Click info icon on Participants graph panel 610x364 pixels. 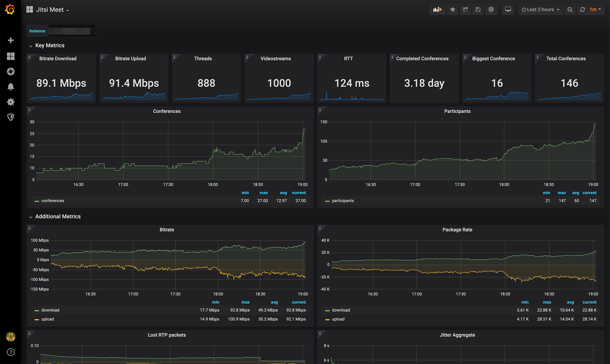pyautogui.click(x=320, y=110)
